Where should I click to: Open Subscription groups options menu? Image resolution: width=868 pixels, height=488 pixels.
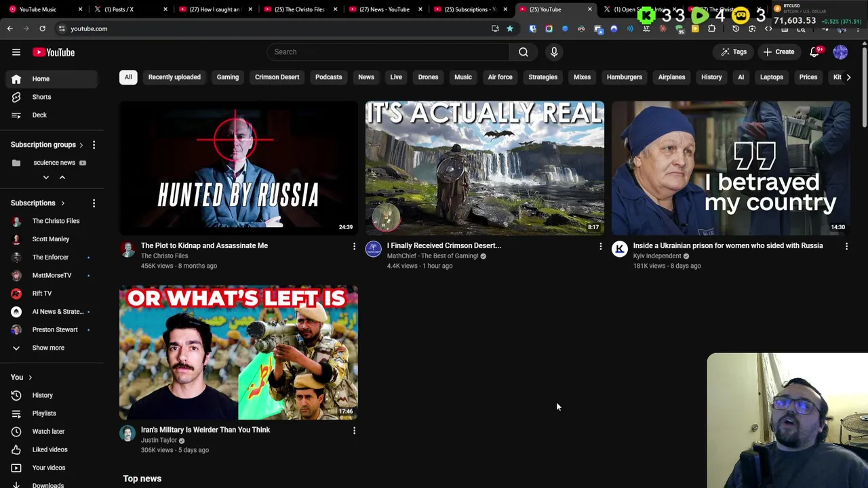(94, 144)
